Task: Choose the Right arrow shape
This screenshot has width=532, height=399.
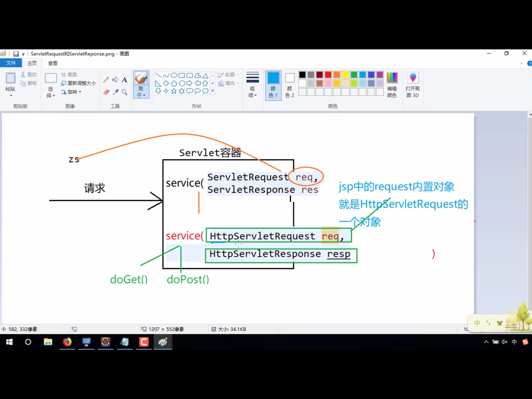Action: point(190,83)
